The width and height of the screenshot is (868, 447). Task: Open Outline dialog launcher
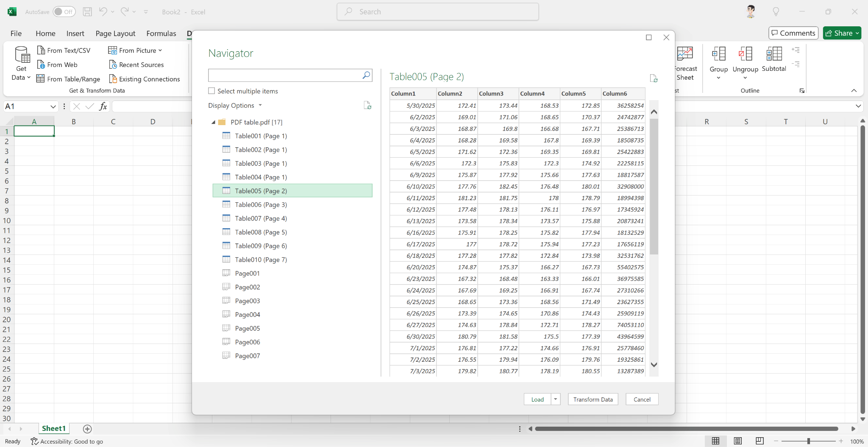pos(802,91)
